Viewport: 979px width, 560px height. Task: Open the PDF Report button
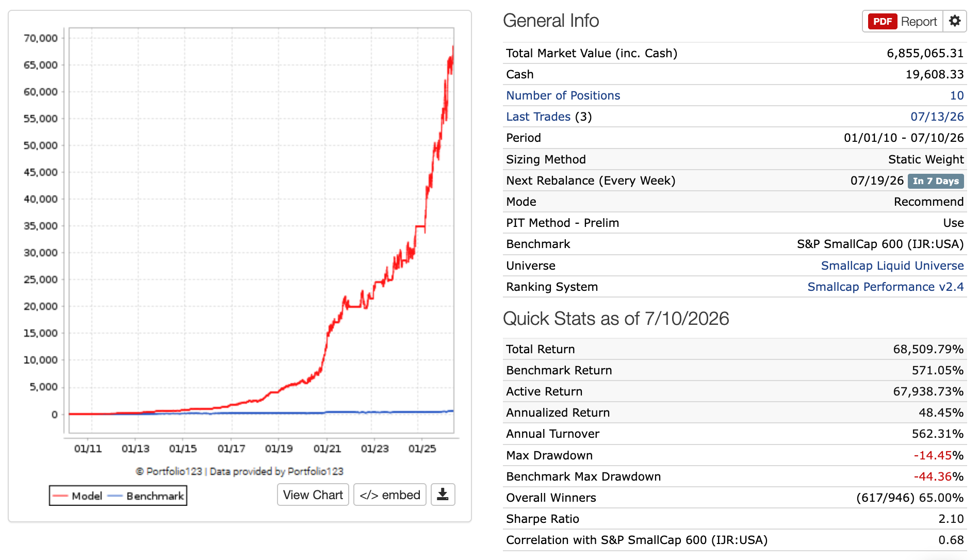903,22
